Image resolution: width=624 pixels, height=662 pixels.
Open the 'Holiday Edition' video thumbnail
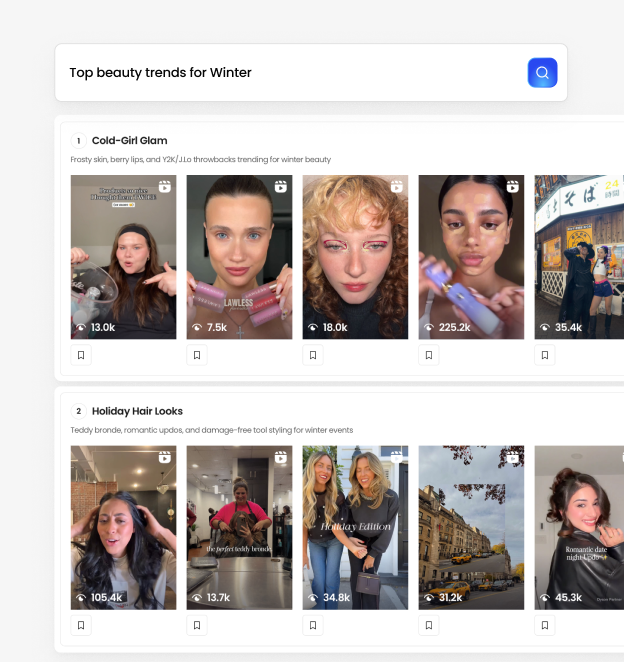(355, 527)
